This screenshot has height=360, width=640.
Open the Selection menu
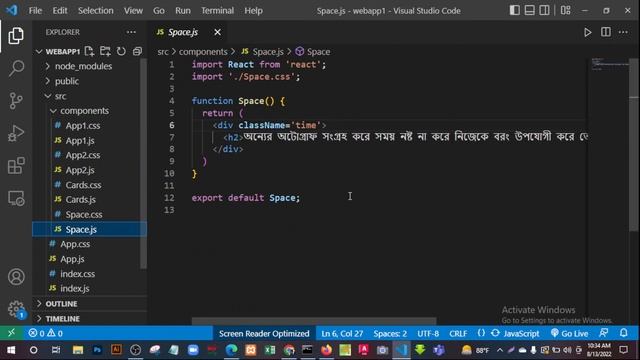click(96, 11)
